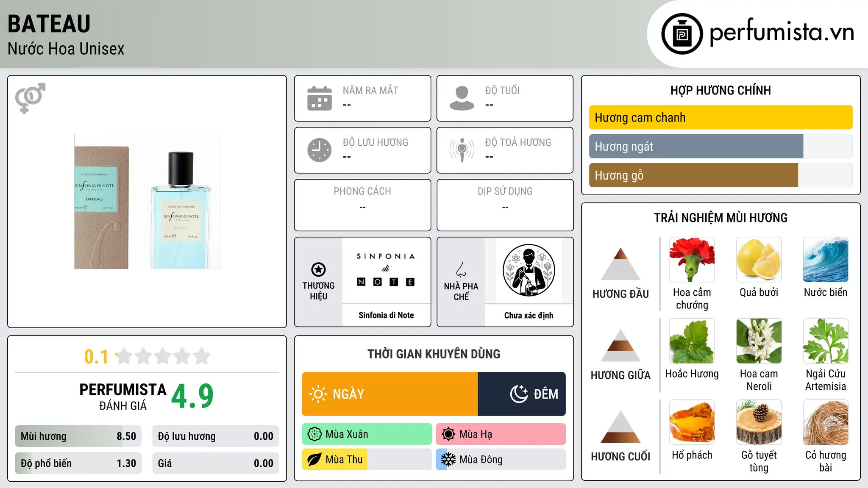The image size is (868, 488).
Task: Click the moon icon in the night bar
Action: (x=519, y=394)
